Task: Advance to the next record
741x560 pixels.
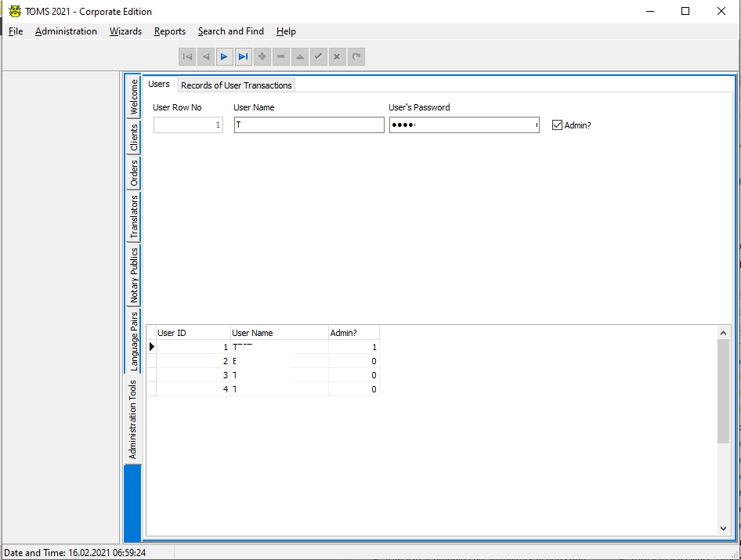Action: 225,56
